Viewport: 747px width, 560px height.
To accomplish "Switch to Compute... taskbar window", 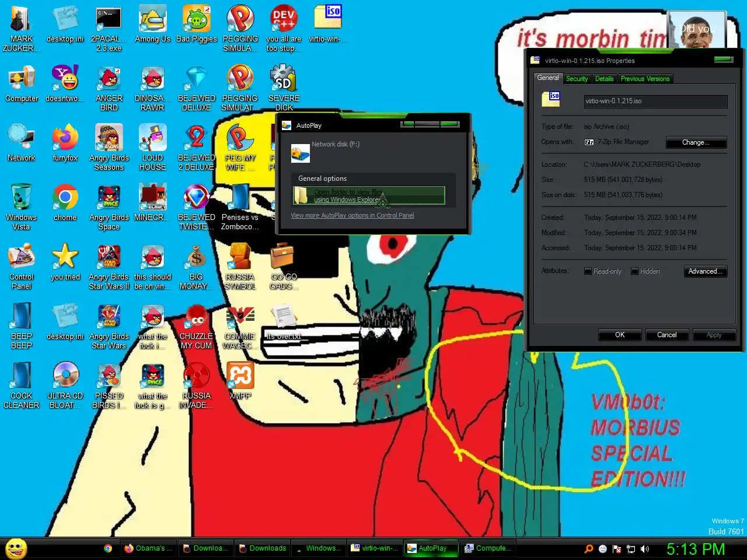I will coord(488,548).
